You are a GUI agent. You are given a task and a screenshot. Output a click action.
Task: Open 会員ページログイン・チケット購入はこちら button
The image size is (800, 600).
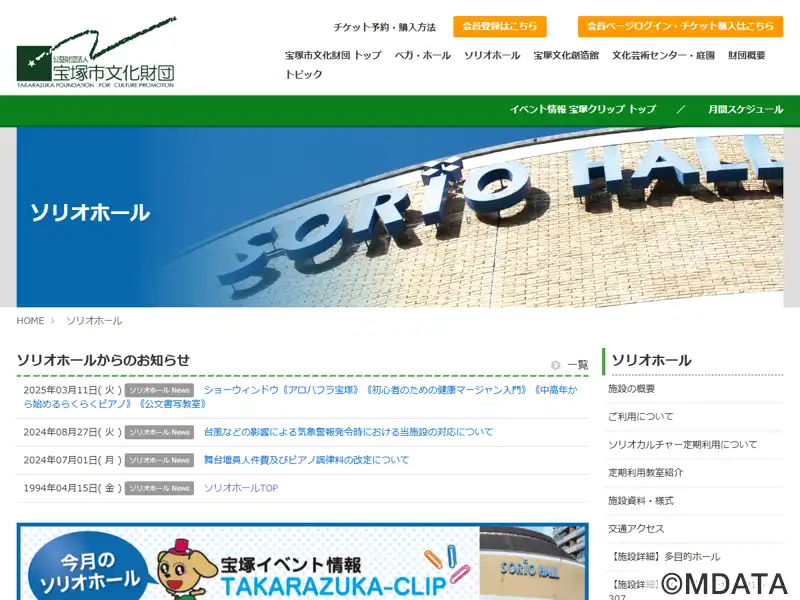680,27
